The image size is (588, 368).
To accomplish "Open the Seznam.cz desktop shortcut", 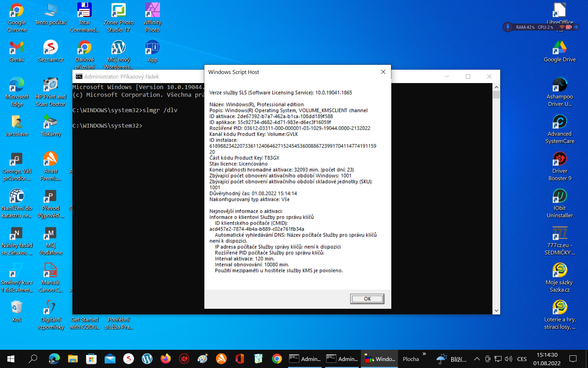I will pyautogui.click(x=51, y=51).
